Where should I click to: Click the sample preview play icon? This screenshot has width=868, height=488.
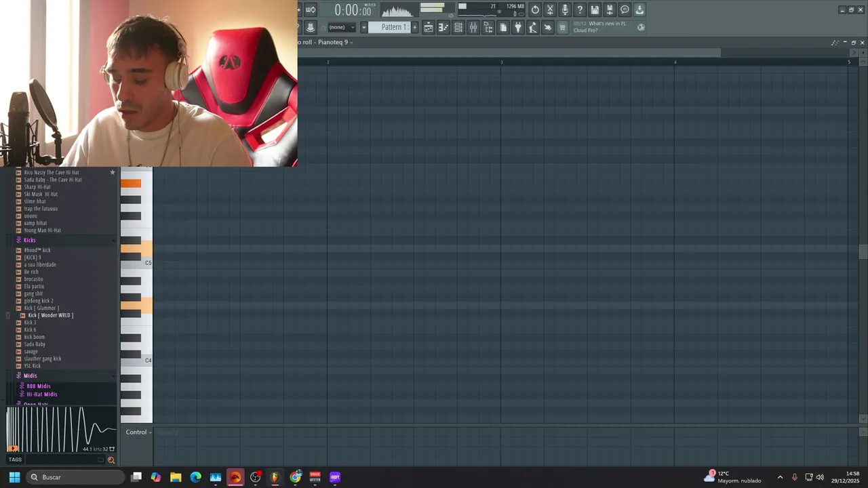point(13,448)
